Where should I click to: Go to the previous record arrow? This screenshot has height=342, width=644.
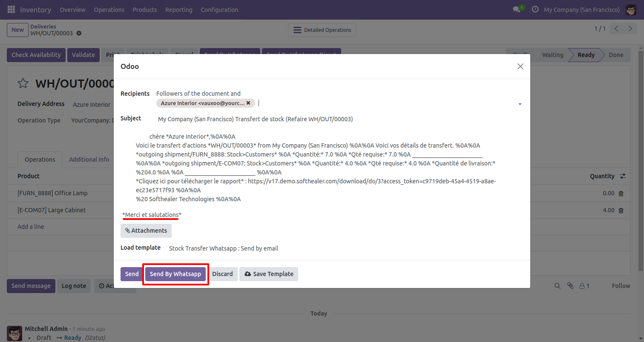[616, 29]
